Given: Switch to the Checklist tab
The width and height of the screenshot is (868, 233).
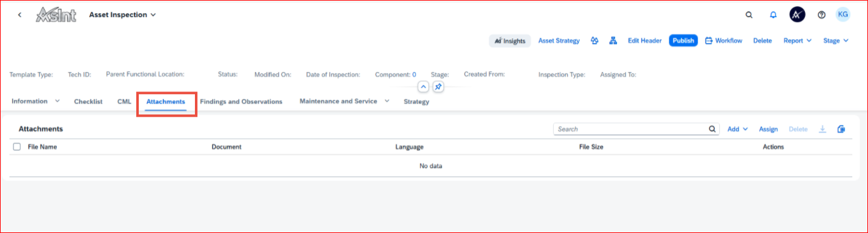Looking at the screenshot, I should point(88,102).
